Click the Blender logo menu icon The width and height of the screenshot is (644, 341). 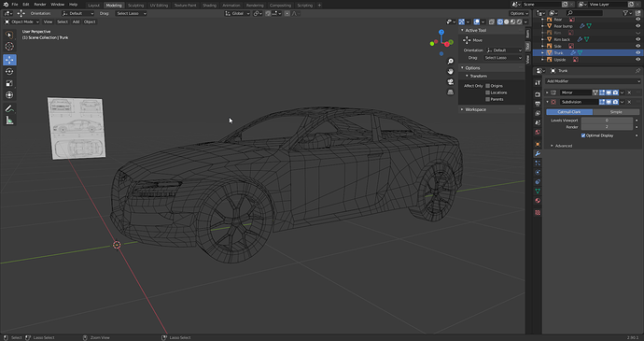6,5
